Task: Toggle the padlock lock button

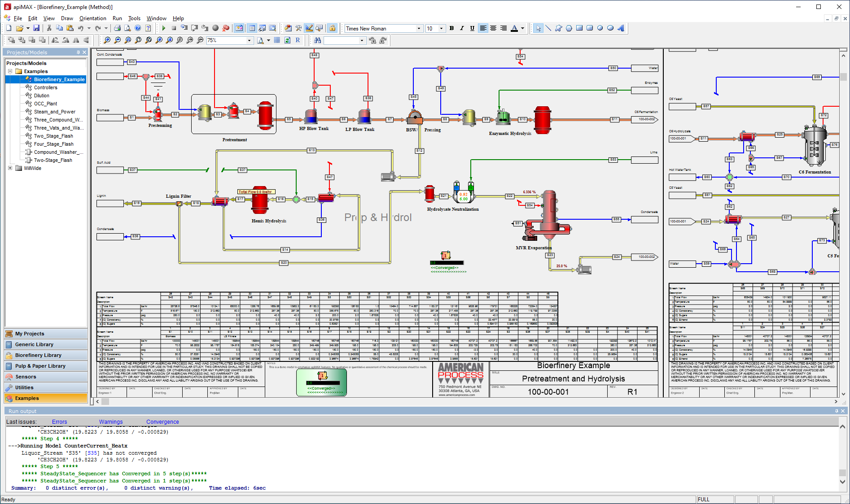Action: pos(332,28)
